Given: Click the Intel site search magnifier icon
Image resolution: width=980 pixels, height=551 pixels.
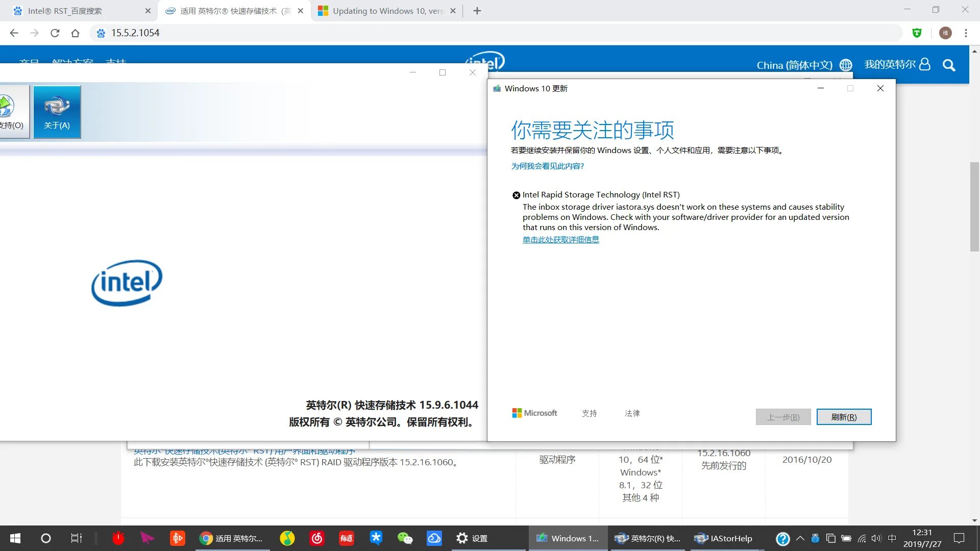Looking at the screenshot, I should click(x=948, y=65).
